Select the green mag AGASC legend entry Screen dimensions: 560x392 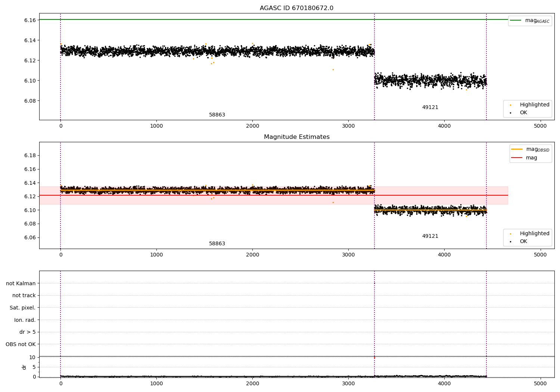pyautogui.click(x=530, y=21)
